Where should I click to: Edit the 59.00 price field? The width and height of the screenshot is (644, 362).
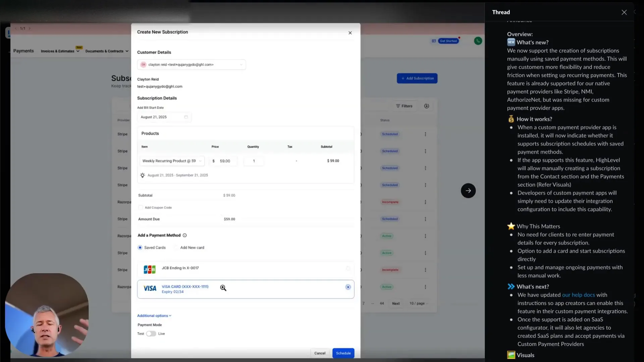tap(223, 161)
